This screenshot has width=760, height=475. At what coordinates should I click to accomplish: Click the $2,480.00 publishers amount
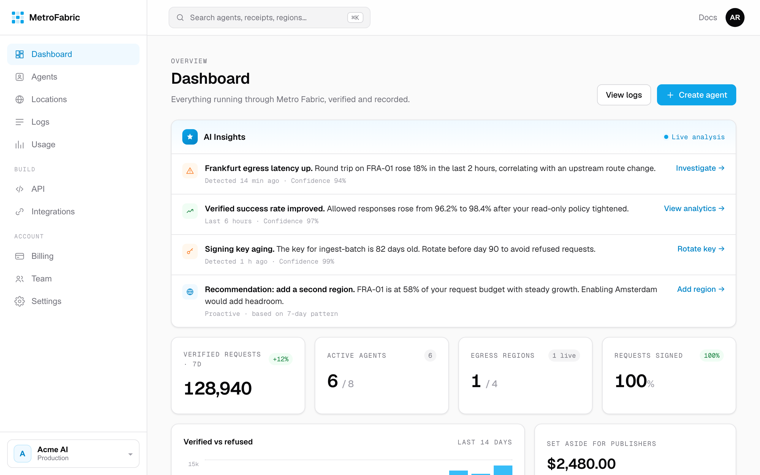[581, 464]
